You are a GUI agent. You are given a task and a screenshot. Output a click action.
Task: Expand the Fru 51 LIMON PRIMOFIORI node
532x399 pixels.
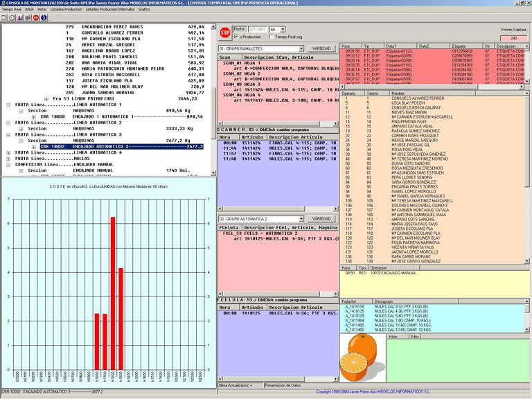click(46, 99)
